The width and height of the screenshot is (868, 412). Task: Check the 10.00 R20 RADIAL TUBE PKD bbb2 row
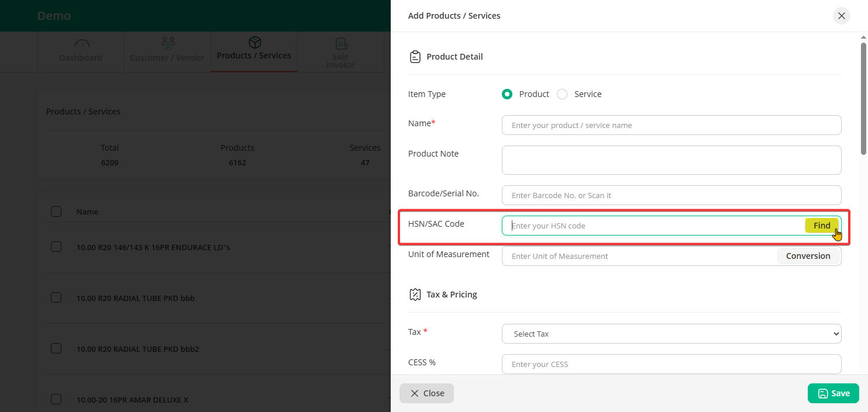[56, 348]
